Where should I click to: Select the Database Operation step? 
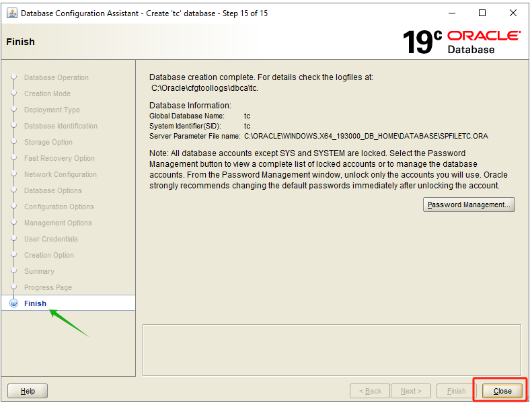click(56, 77)
